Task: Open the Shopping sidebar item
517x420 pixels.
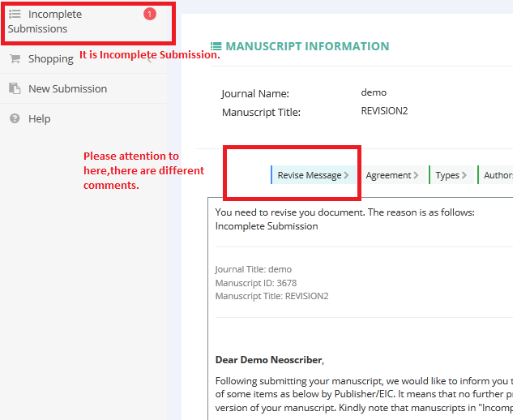Action: [x=51, y=58]
